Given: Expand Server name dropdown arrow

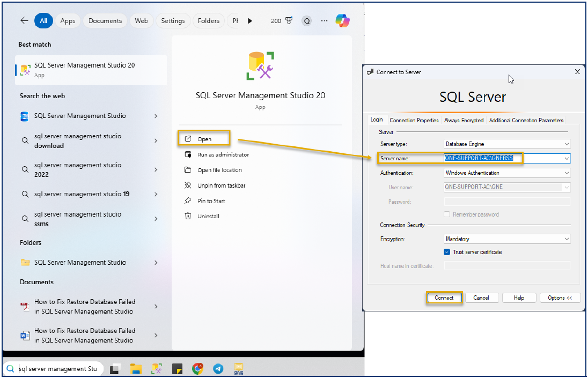Looking at the screenshot, I should coord(566,159).
